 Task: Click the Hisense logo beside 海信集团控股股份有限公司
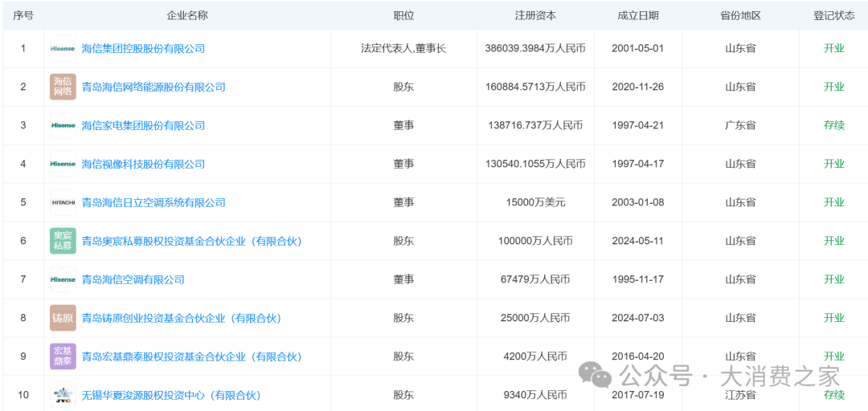click(x=63, y=49)
